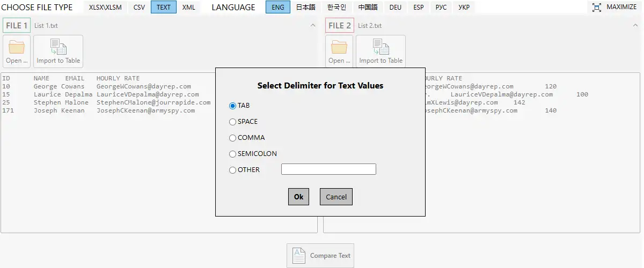
Task: Select the XML file type tab
Action: tap(188, 8)
